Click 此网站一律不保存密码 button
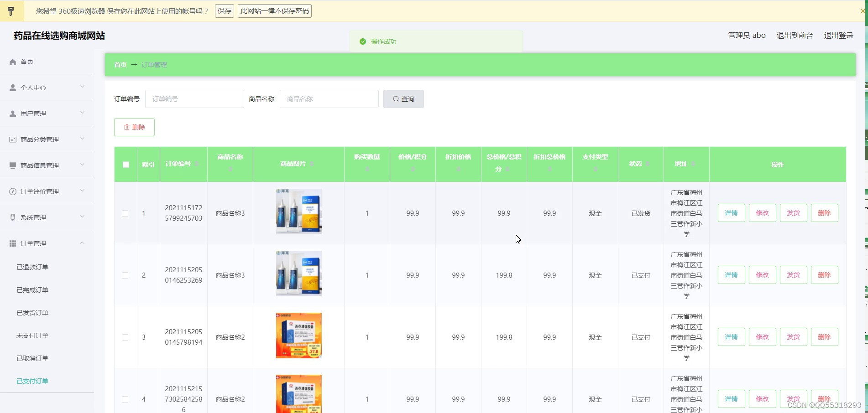Screen dimensions: 868x413 [275, 11]
